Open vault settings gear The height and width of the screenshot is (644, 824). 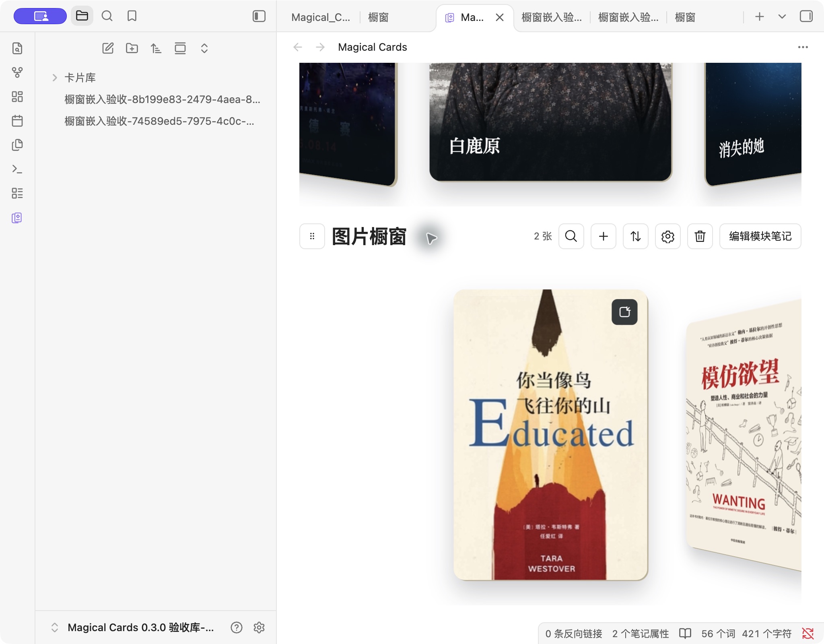click(x=259, y=627)
